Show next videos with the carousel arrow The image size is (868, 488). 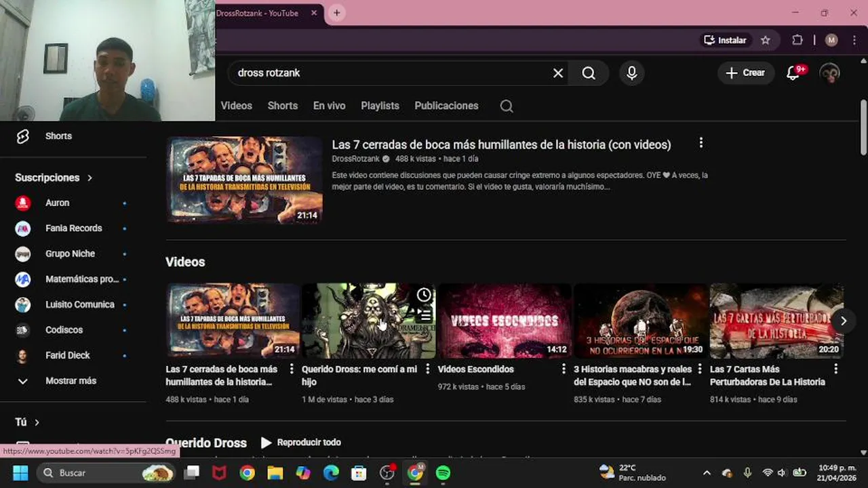pos(844,321)
